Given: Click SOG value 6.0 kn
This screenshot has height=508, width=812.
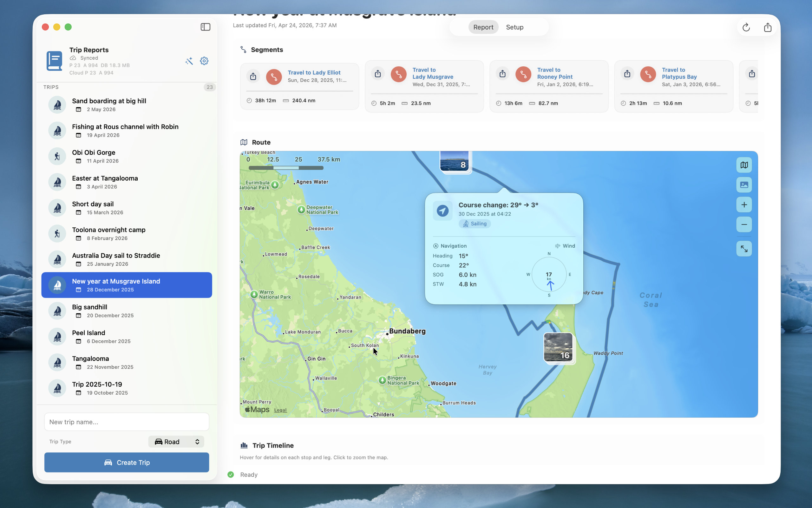Looking at the screenshot, I should [468, 275].
